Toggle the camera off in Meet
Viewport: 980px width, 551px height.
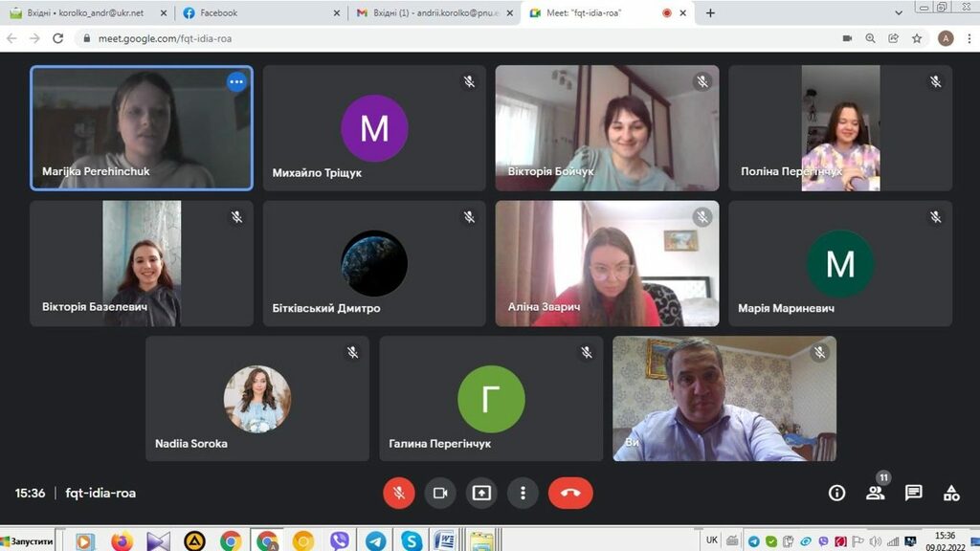pyautogui.click(x=440, y=493)
